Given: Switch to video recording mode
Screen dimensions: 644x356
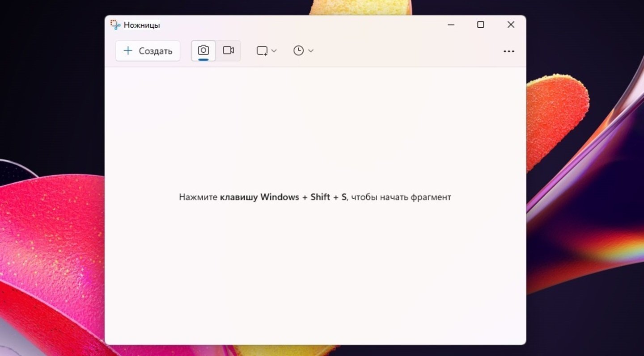Looking at the screenshot, I should 229,50.
